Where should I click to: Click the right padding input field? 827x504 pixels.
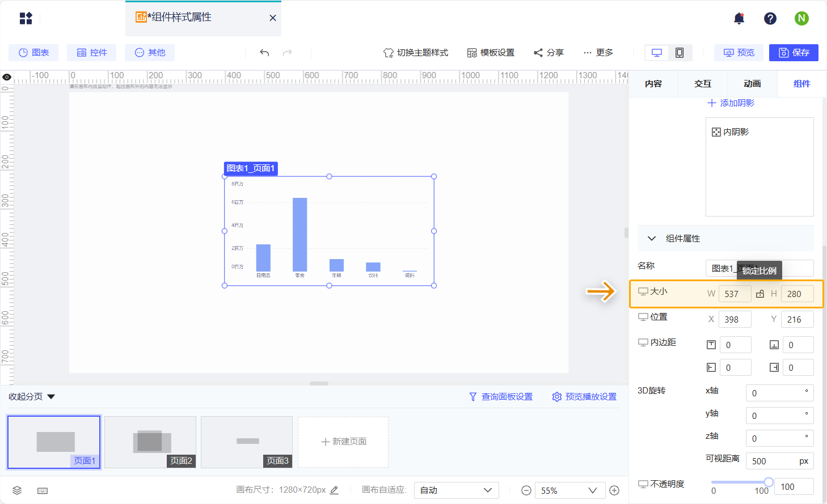point(798,367)
